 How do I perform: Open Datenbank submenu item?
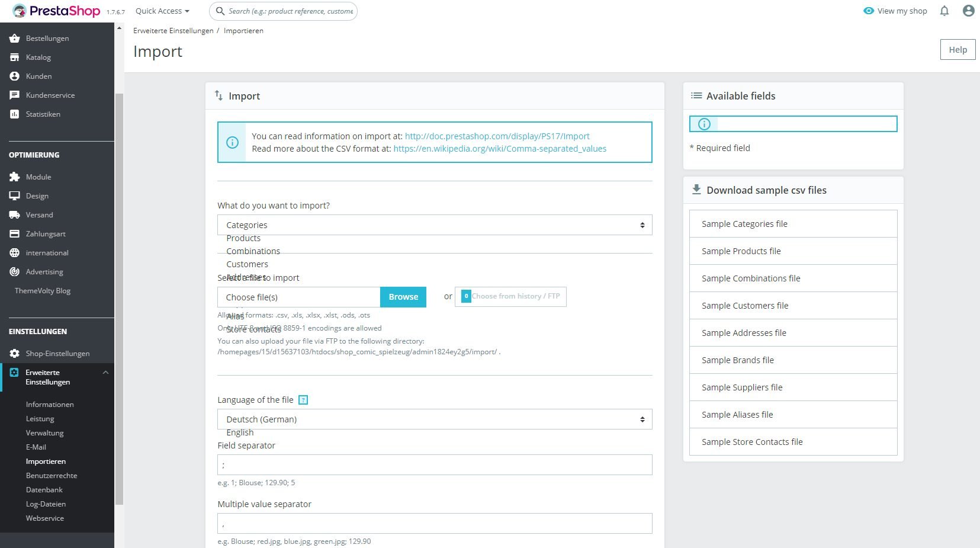(x=44, y=490)
